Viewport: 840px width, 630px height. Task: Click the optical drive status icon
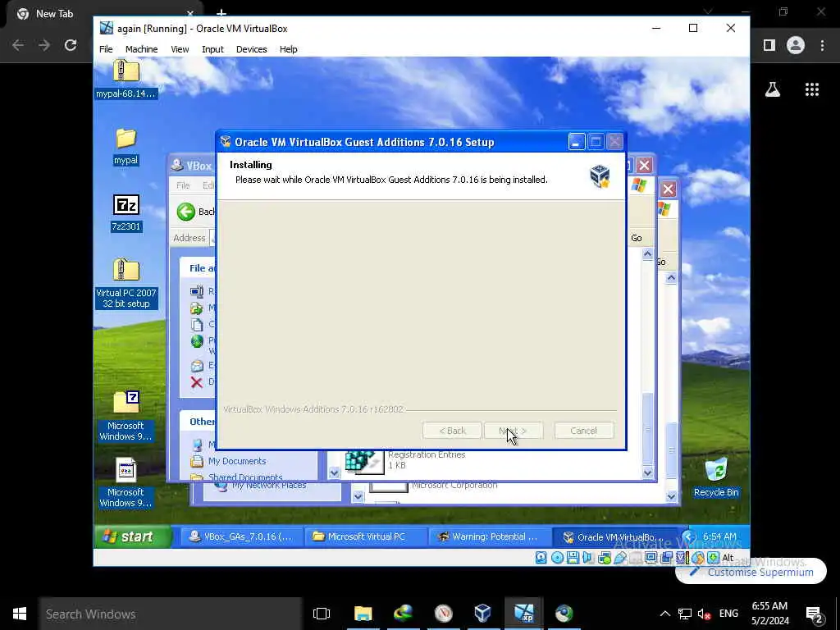[557, 558]
